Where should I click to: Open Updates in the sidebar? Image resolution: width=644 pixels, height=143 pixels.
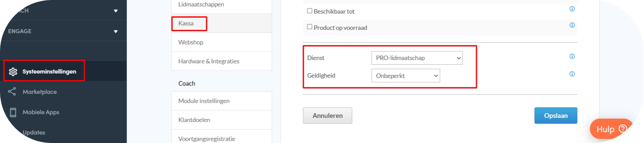pos(34,132)
